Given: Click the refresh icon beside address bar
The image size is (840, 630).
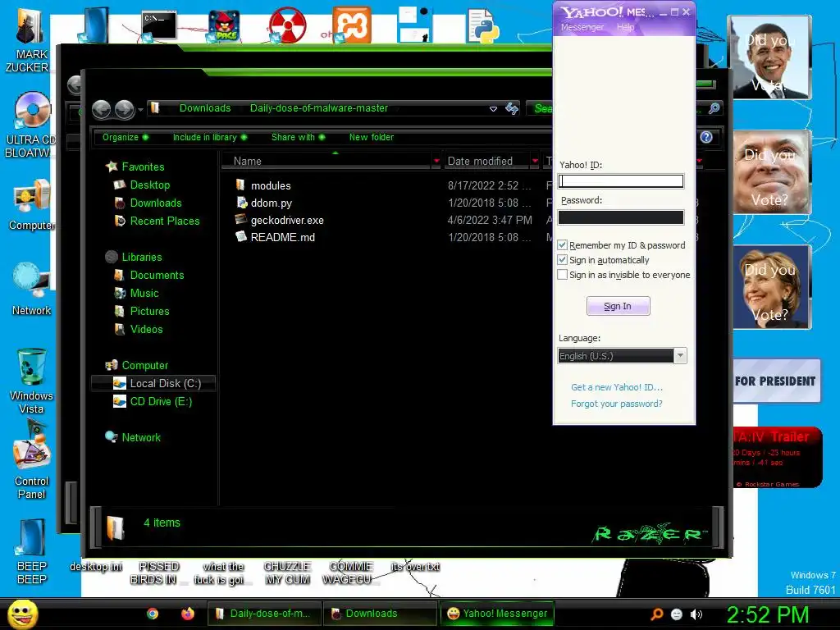Looking at the screenshot, I should click(512, 108).
